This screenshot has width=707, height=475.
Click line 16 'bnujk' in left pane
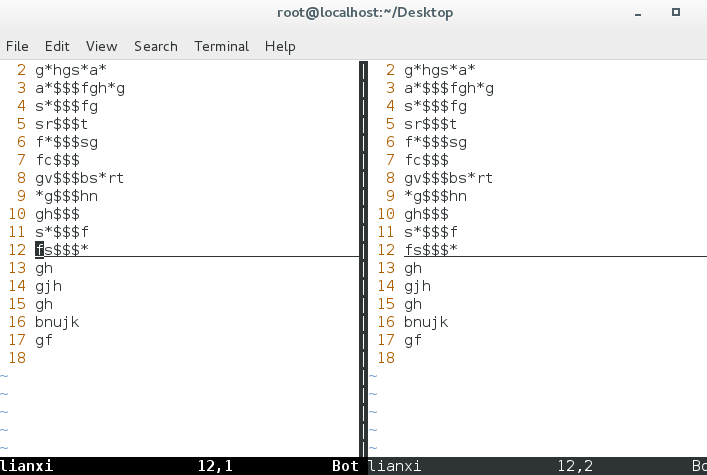[x=57, y=322]
